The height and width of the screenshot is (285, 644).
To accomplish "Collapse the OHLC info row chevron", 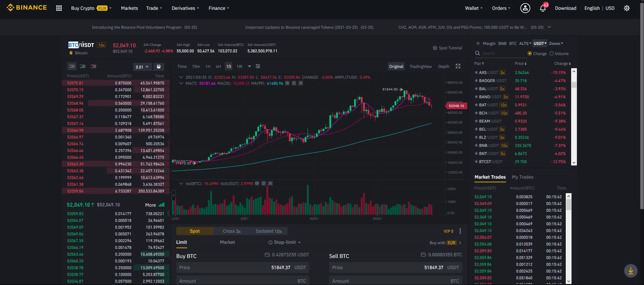I will pos(181,77).
